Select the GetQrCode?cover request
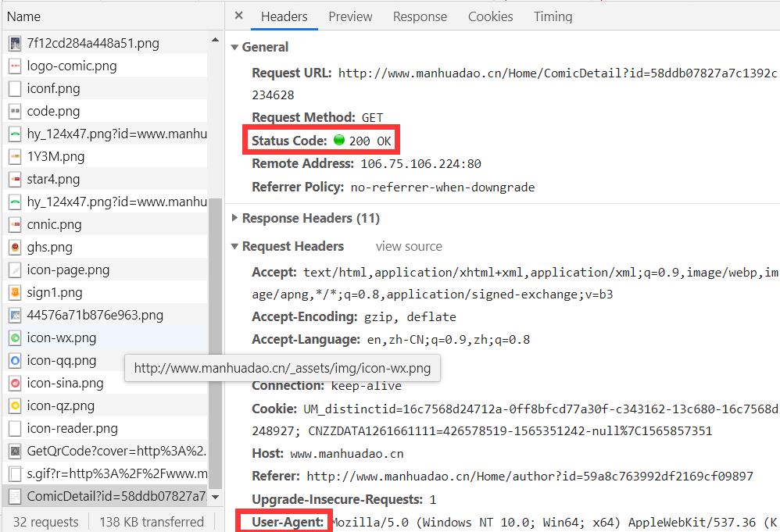780x532 pixels. coord(105,451)
